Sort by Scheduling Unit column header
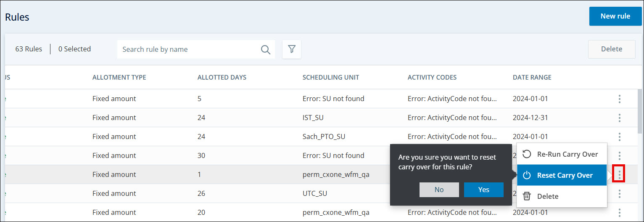The image size is (644, 222). point(331,78)
